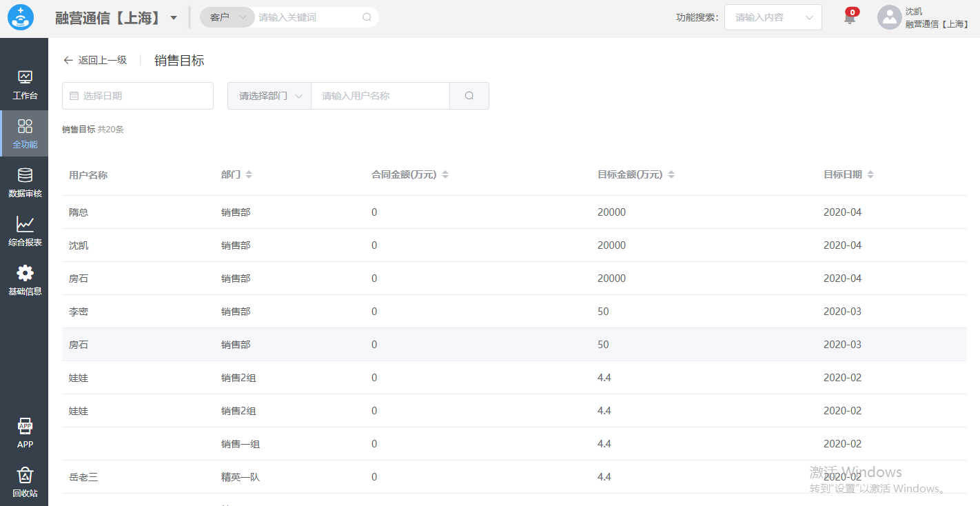Screen dimensions: 980x506
Task: Click the magnifier search button beside user name field
Action: tap(469, 96)
